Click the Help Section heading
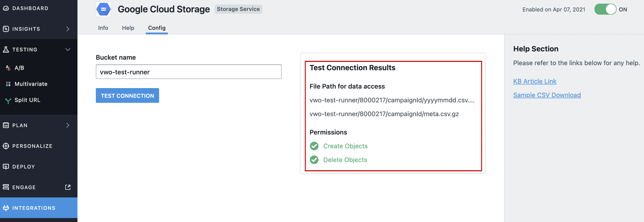This screenshot has height=222, width=644. (x=536, y=49)
